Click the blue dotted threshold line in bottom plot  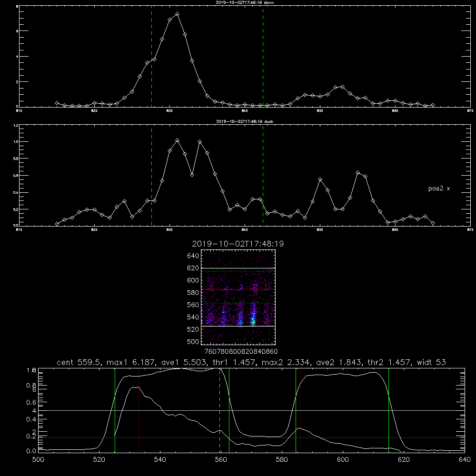[x=251, y=437]
